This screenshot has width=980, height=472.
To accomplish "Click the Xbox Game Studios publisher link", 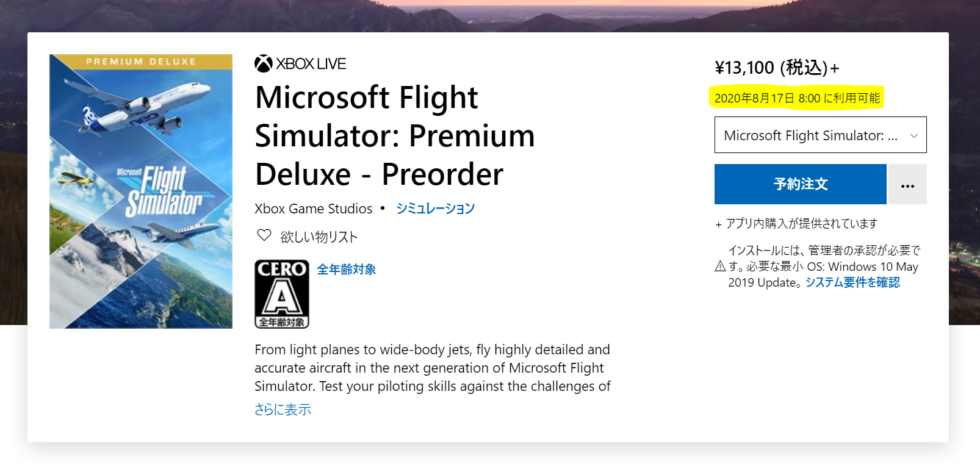I will click(x=312, y=208).
